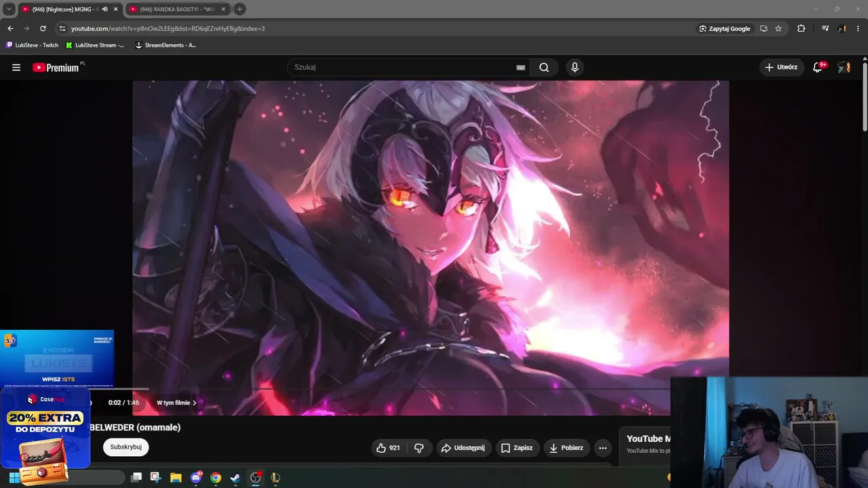Screen dimensions: 868x488
Task: Open Discord from the taskbar
Action: coord(196,477)
